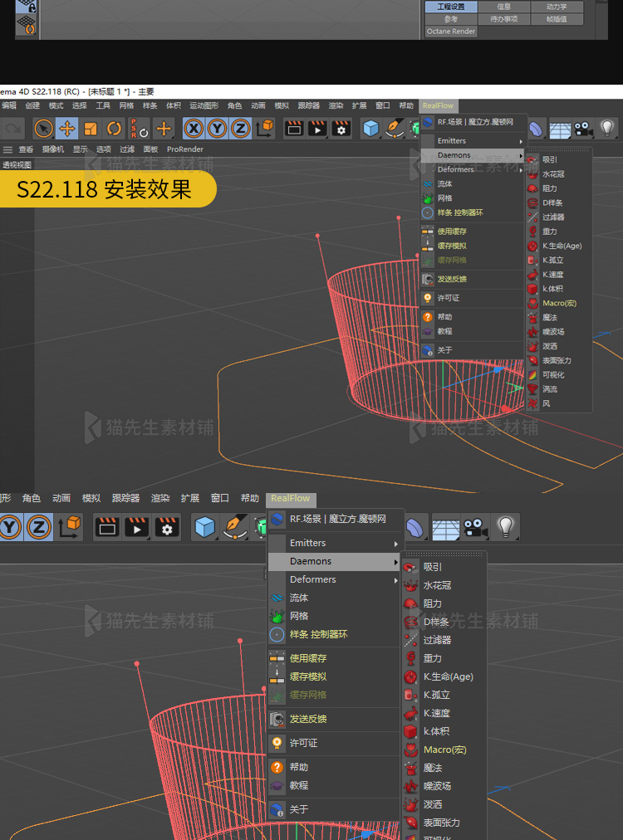Switch to the 动力学 tab

557,7
